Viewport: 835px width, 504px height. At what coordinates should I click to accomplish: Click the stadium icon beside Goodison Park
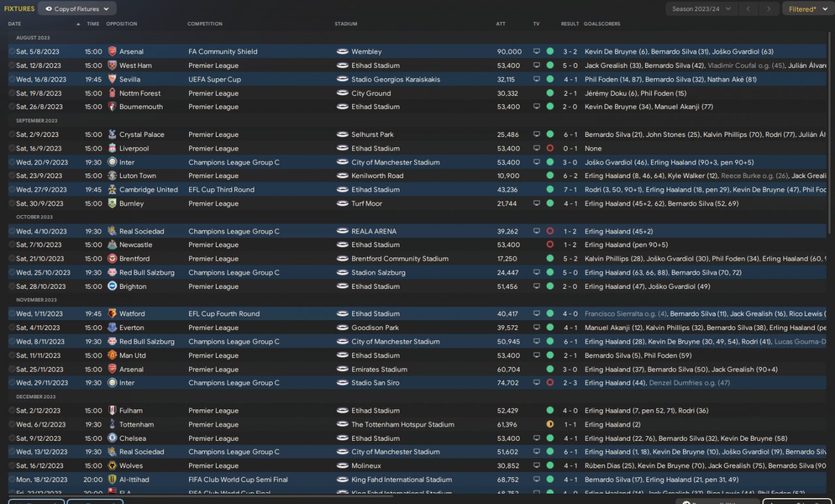[342, 328]
